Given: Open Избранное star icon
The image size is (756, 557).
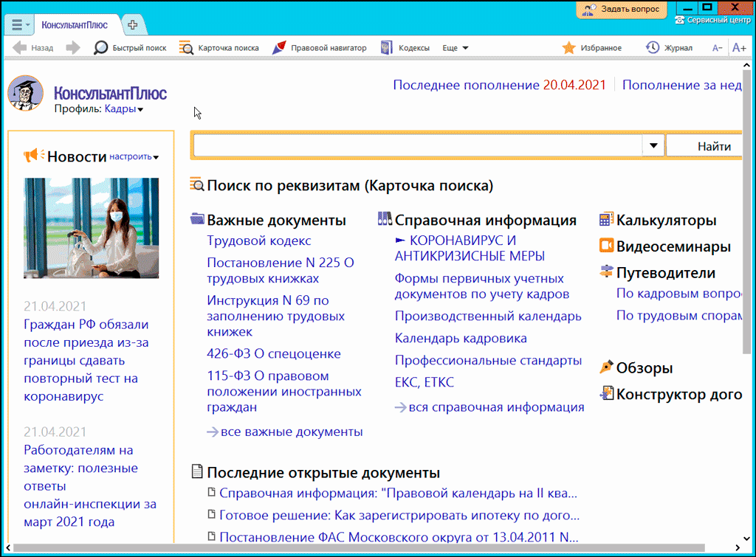Looking at the screenshot, I should 569,48.
